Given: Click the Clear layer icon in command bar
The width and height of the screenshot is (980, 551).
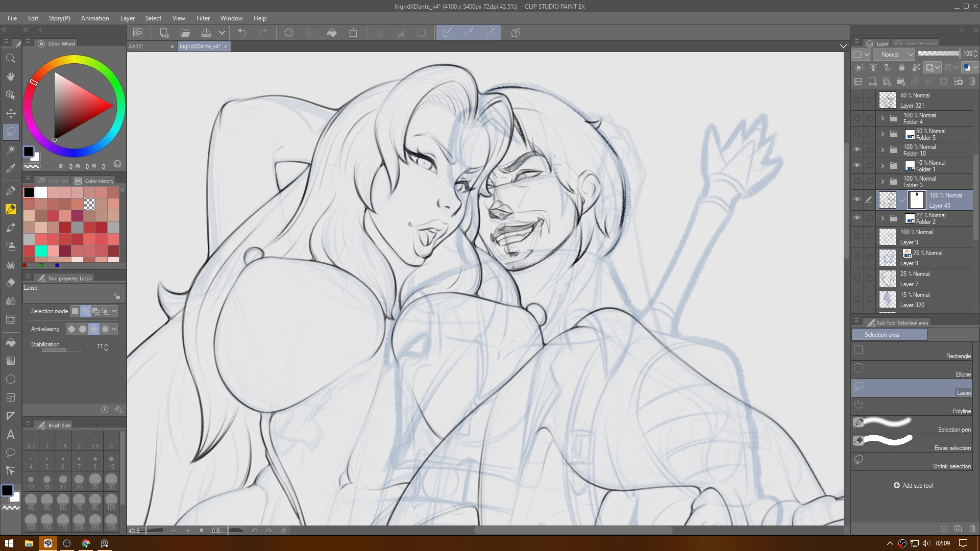Looking at the screenshot, I should 289,33.
